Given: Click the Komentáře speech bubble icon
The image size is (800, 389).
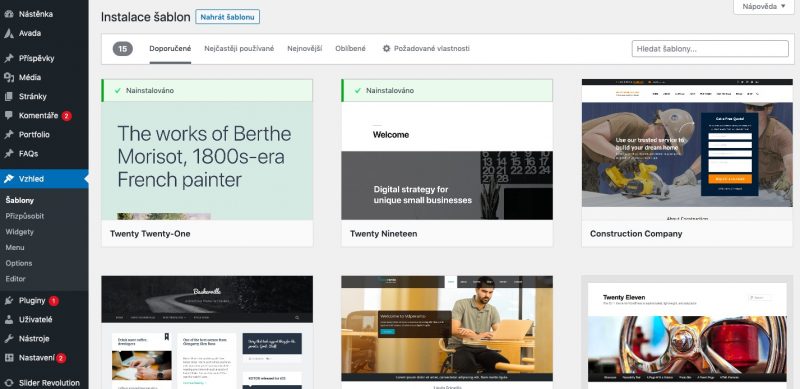Looking at the screenshot, I should (9, 115).
